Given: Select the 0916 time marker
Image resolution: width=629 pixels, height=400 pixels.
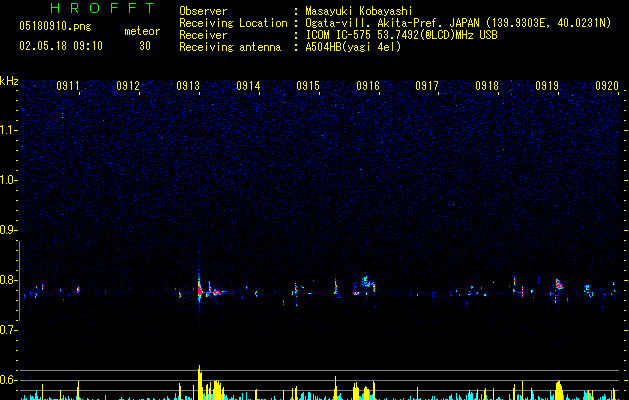Looking at the screenshot, I should tap(368, 85).
